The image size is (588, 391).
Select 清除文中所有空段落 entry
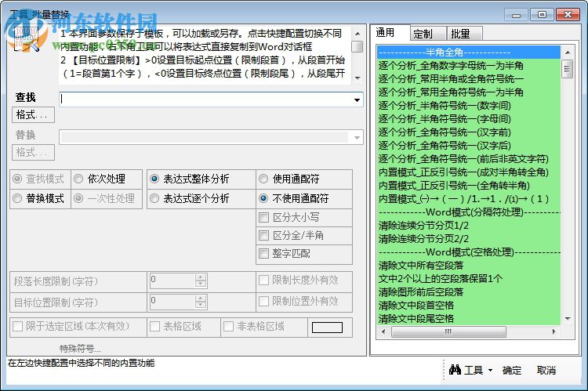tap(469, 266)
